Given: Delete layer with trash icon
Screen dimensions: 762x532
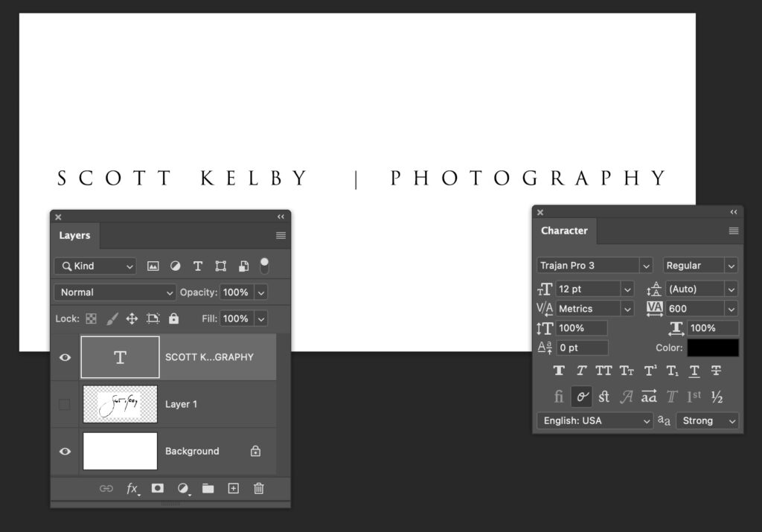Looking at the screenshot, I should point(258,488).
